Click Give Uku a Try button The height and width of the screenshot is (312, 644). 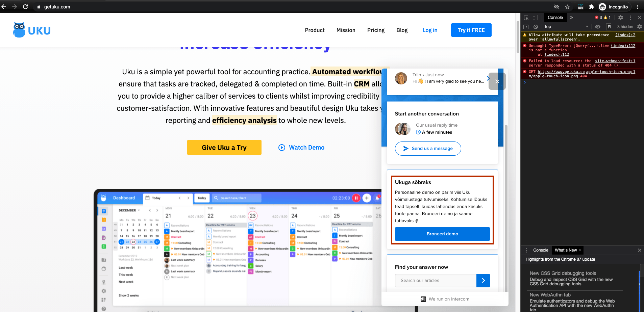click(224, 148)
